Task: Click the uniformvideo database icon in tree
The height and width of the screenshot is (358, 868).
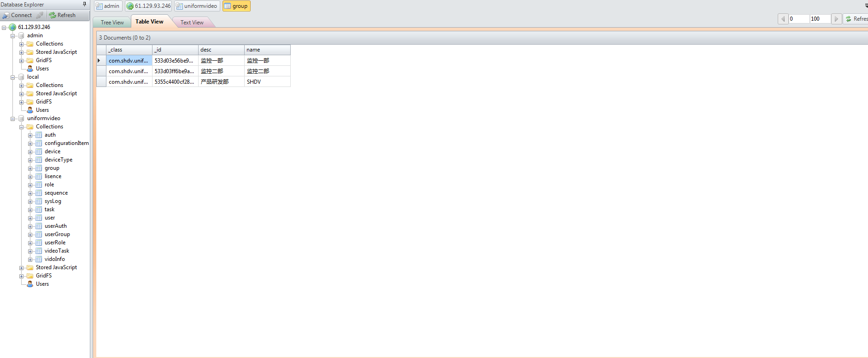Action: pyautogui.click(x=21, y=118)
